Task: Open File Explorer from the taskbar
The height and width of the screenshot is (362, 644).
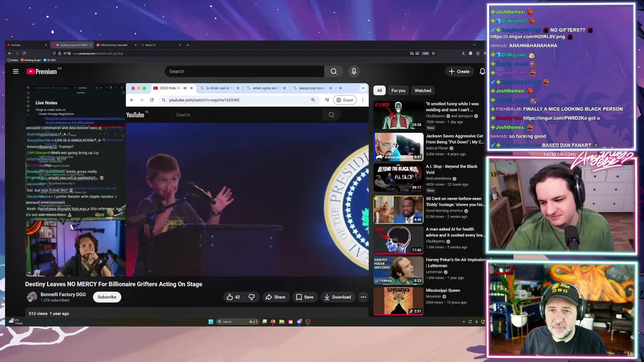Action: (x=281, y=322)
